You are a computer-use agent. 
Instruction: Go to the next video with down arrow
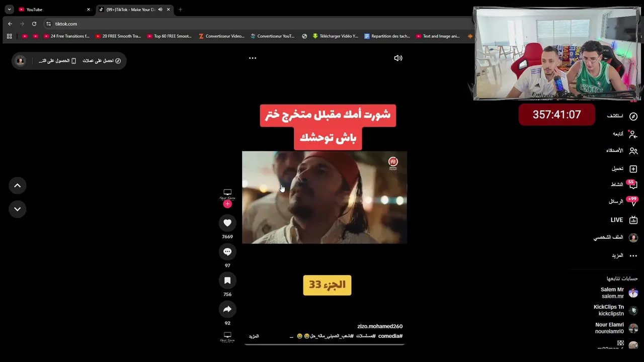[17, 209]
